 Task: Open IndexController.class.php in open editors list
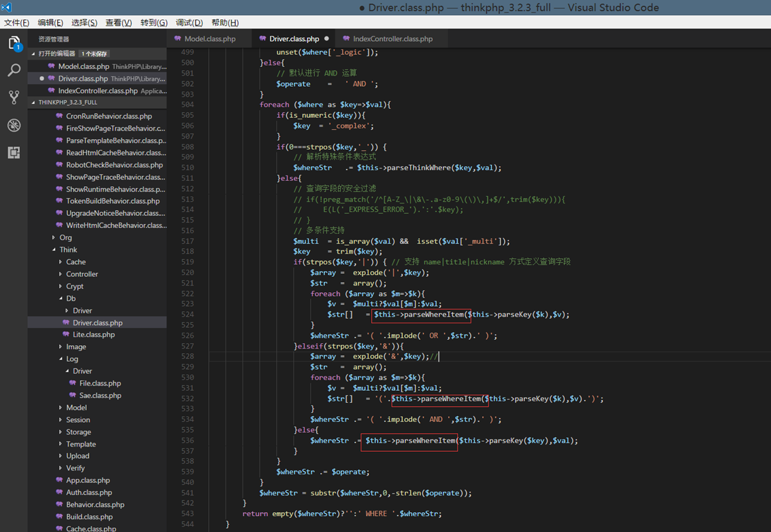click(x=97, y=91)
